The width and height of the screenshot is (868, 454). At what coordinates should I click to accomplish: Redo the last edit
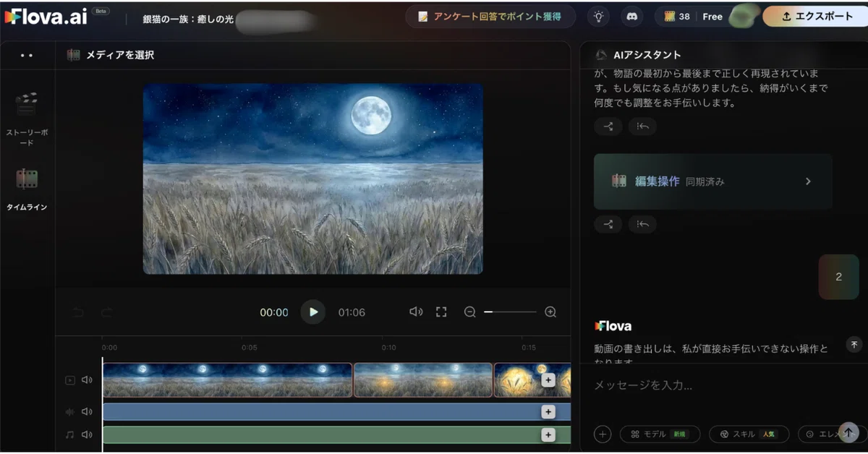point(106,312)
